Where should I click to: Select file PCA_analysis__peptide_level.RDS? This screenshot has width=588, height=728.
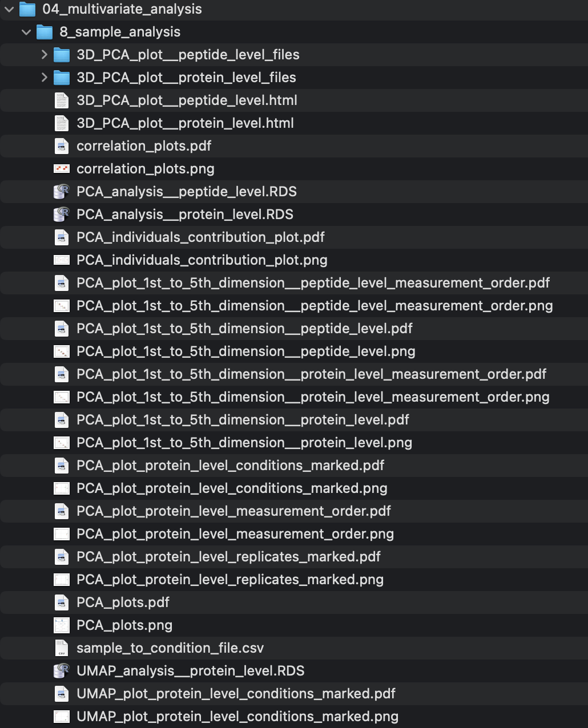[187, 192]
